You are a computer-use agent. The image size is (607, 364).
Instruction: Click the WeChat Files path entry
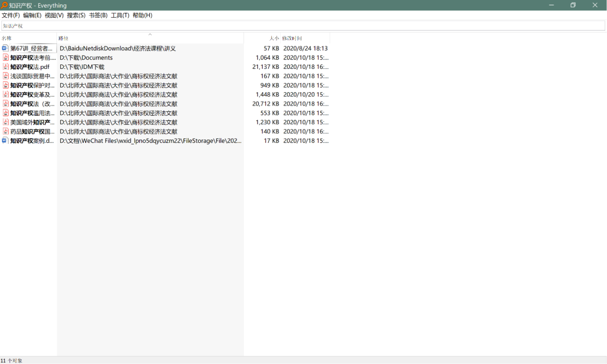tap(150, 141)
